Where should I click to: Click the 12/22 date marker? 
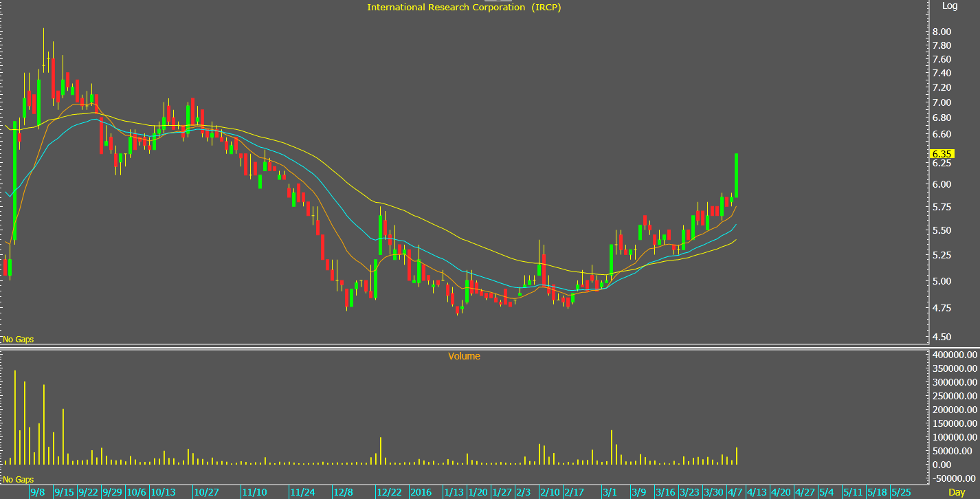point(389,492)
